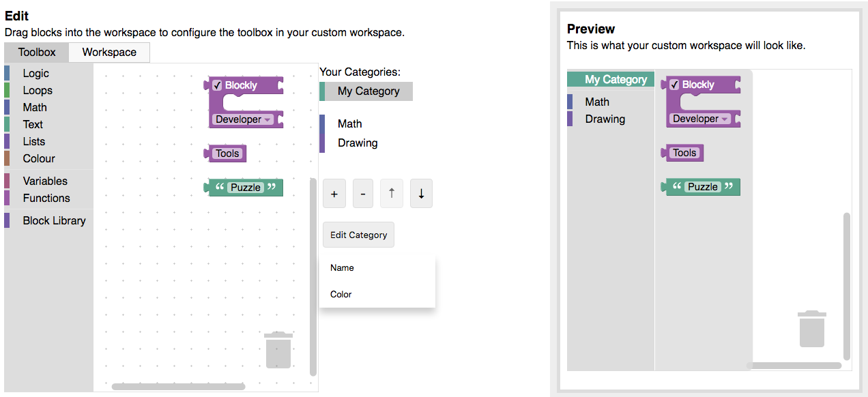
Task: Uncheck the checkbox on the Blockly block
Action: tap(216, 85)
